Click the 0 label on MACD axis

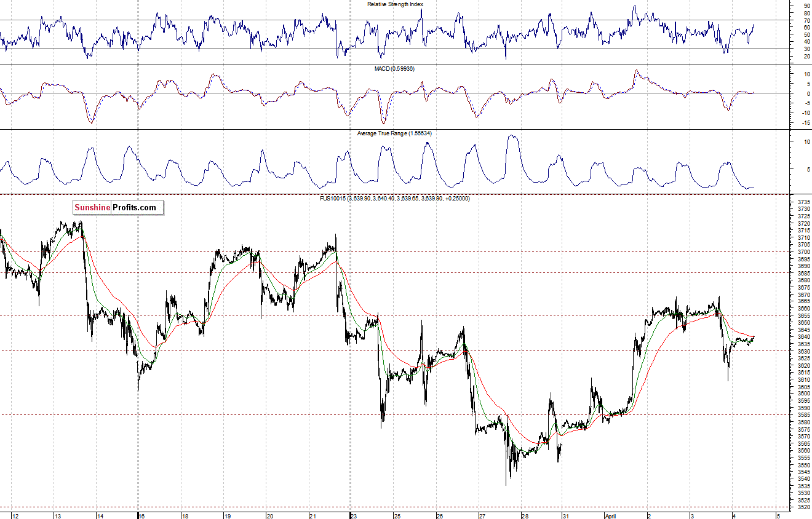click(x=807, y=93)
